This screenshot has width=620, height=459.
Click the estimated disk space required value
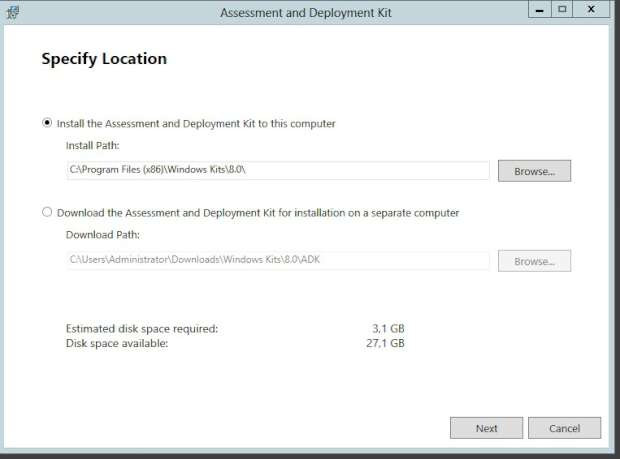coord(388,328)
